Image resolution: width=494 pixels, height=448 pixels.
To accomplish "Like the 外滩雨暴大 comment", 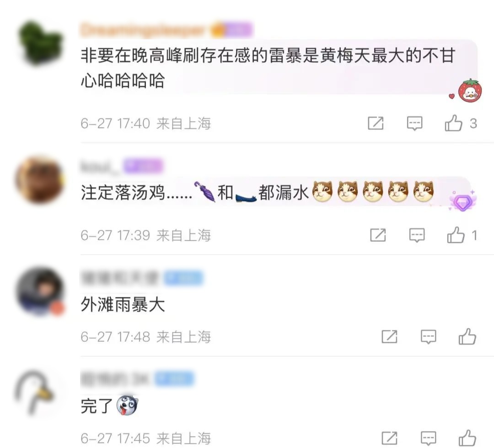I will coord(467,337).
